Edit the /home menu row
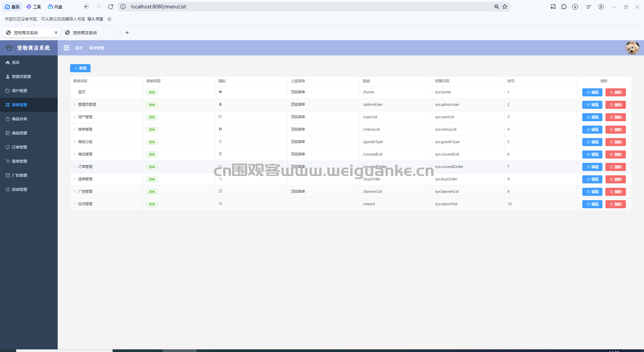The image size is (644, 352). (x=592, y=92)
